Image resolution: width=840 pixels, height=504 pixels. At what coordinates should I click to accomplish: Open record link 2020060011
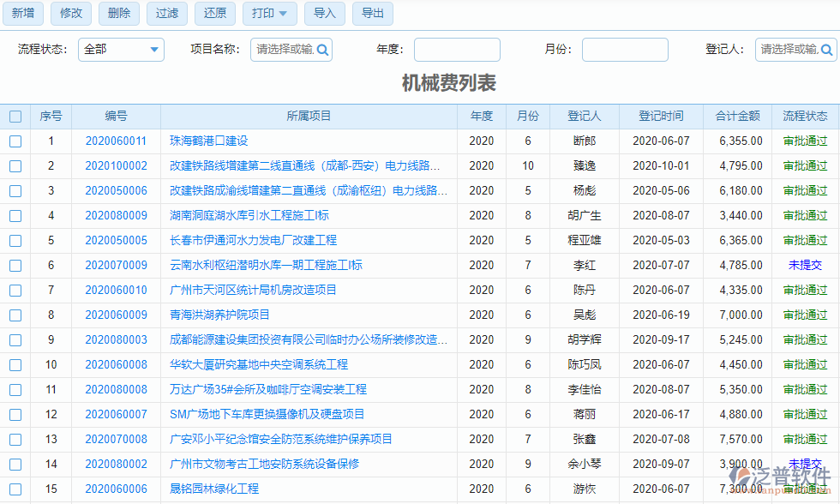[x=116, y=141]
